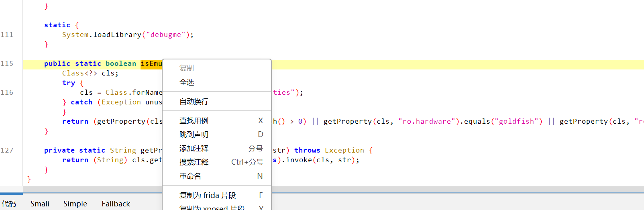
Task: Choose 添加注释 menu entry
Action: [194, 149]
